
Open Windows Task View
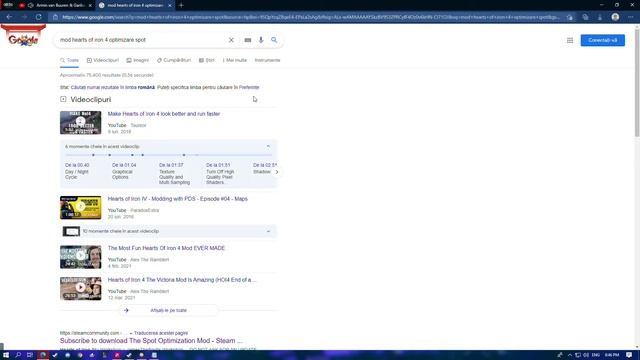[30, 355]
